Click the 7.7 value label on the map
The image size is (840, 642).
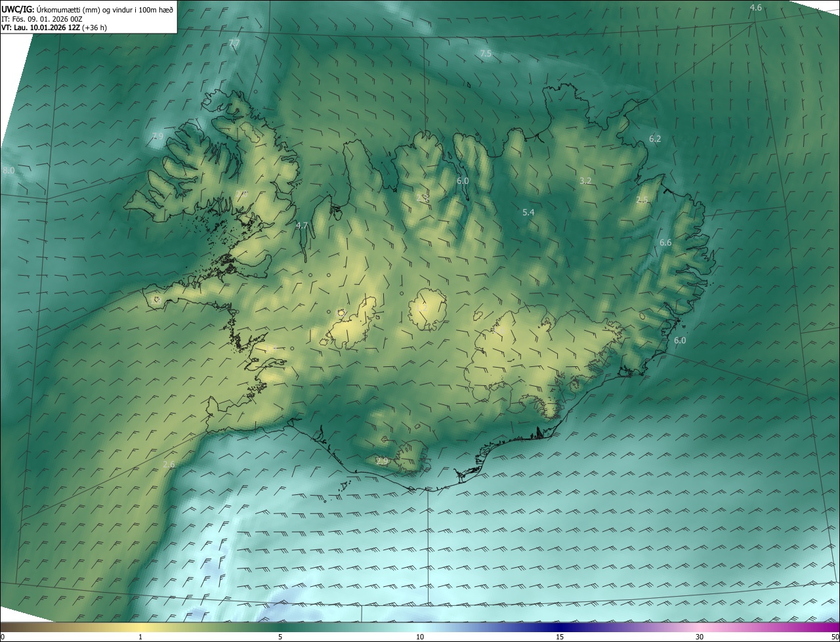click(x=234, y=43)
